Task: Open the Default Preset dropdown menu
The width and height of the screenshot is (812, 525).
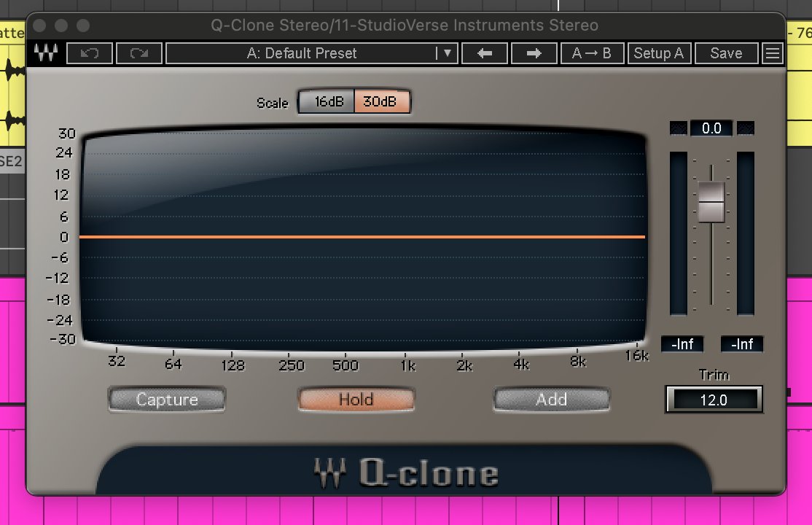Action: (312, 53)
